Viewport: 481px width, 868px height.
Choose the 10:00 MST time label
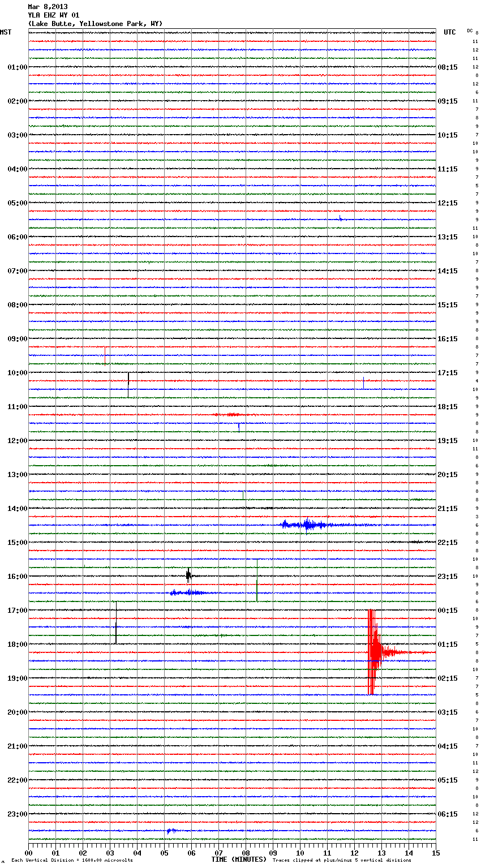point(18,373)
